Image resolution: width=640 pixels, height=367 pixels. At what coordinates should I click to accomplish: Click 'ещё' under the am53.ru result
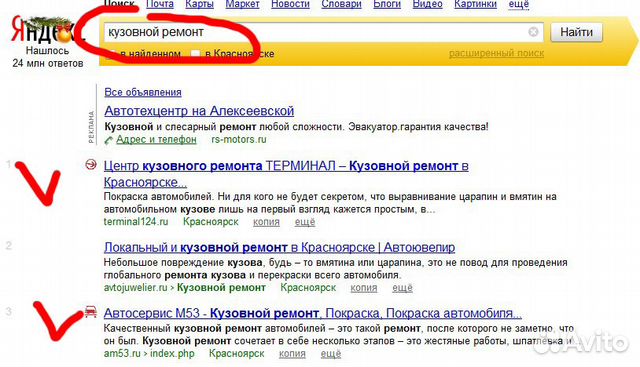331,354
